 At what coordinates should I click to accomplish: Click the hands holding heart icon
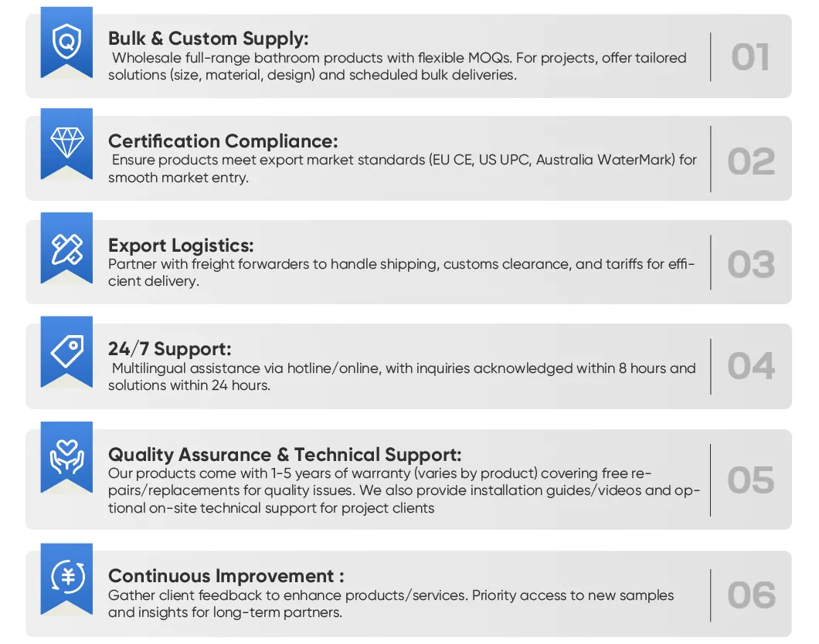pyautogui.click(x=66, y=456)
